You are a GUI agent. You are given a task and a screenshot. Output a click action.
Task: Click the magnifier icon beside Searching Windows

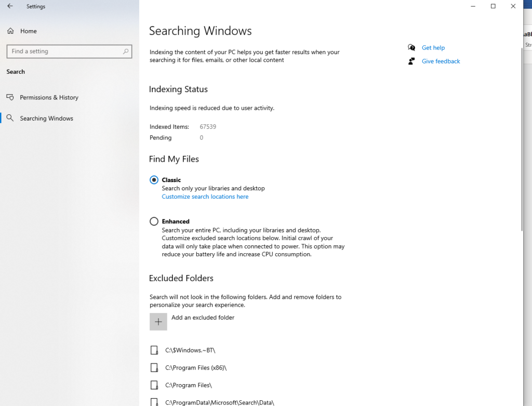(x=10, y=118)
